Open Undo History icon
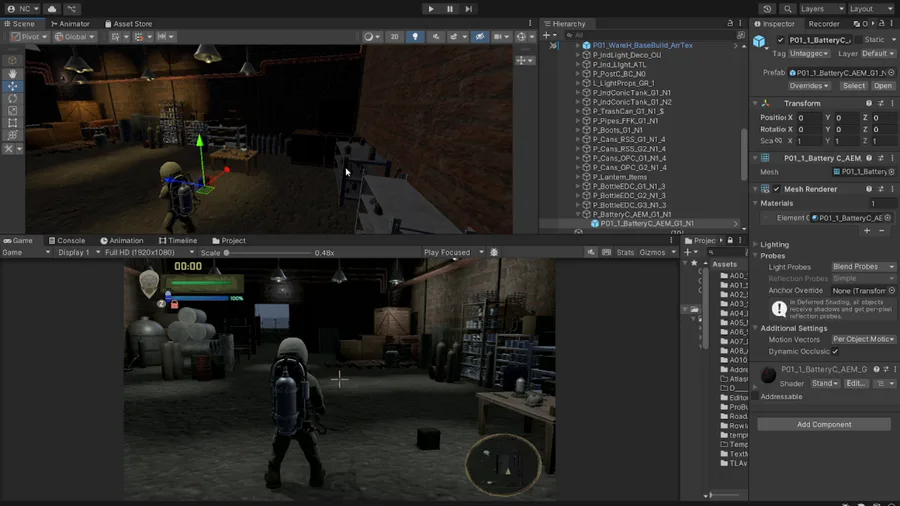900x506 pixels. (767, 9)
